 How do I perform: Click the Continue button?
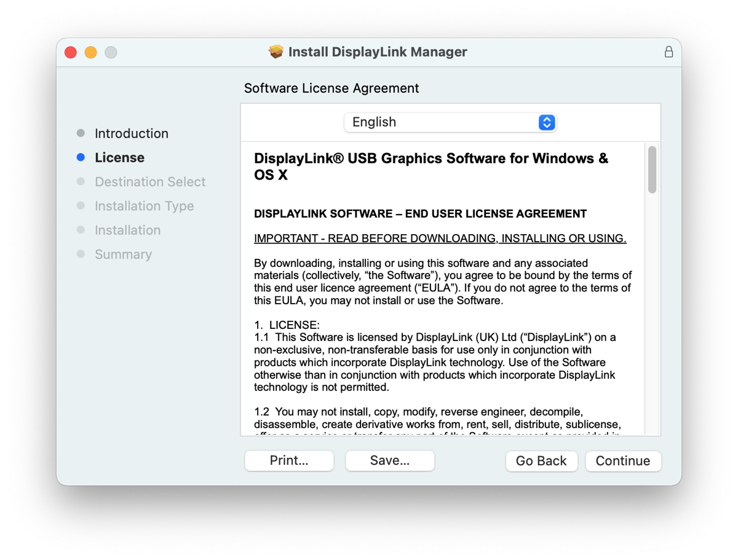point(623,460)
